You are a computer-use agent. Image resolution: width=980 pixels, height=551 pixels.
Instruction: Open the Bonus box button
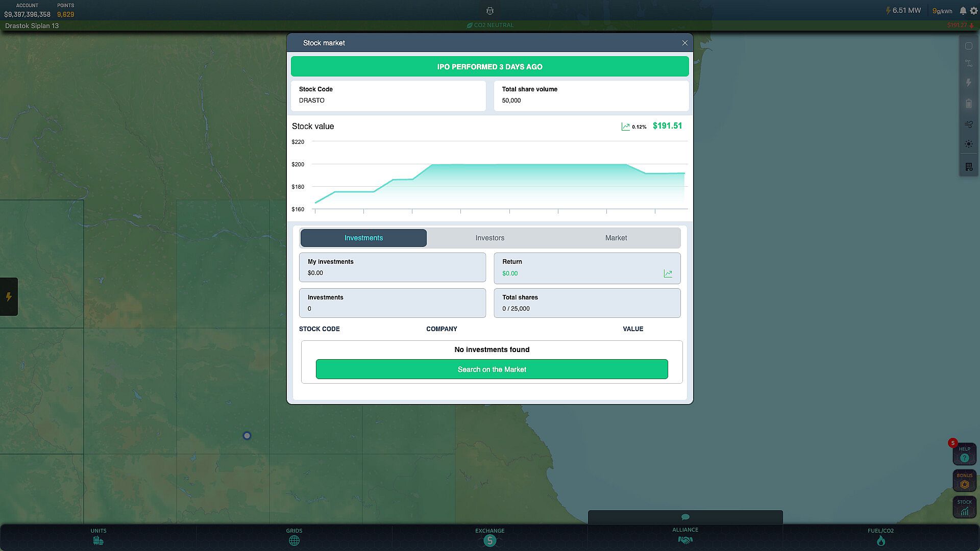pos(964,481)
